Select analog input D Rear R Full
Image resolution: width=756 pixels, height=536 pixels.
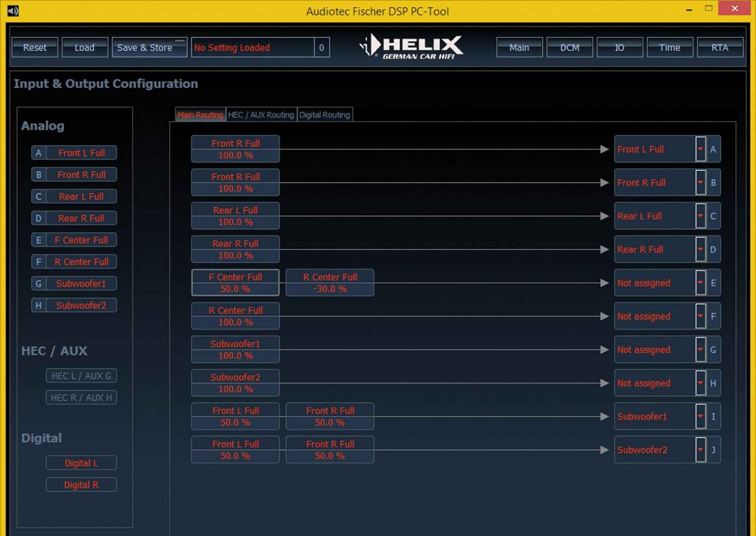(74, 218)
